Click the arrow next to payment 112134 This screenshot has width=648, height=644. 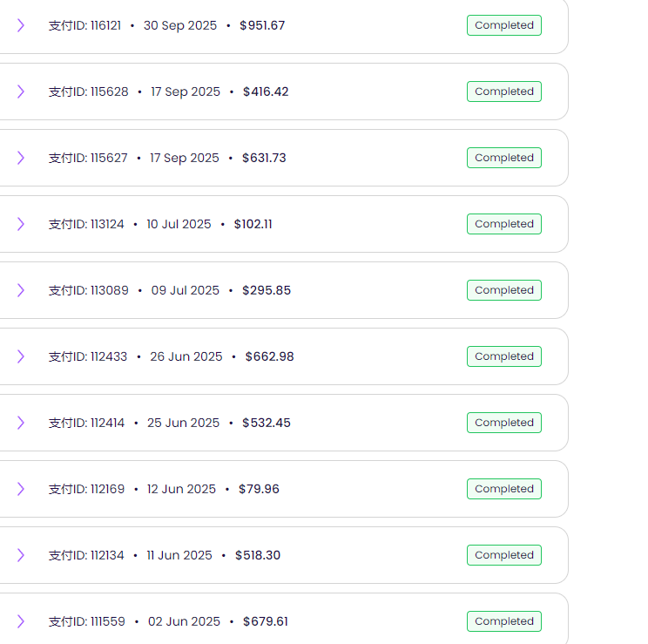point(21,555)
